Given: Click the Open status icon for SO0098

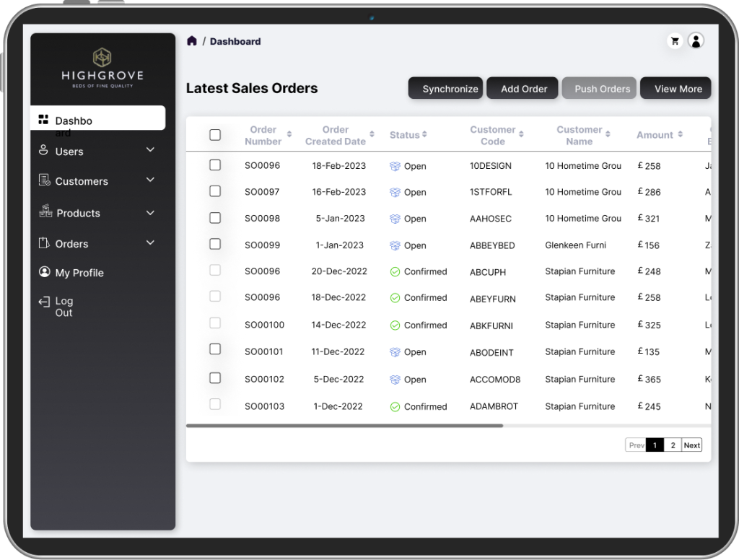Looking at the screenshot, I should (x=395, y=219).
